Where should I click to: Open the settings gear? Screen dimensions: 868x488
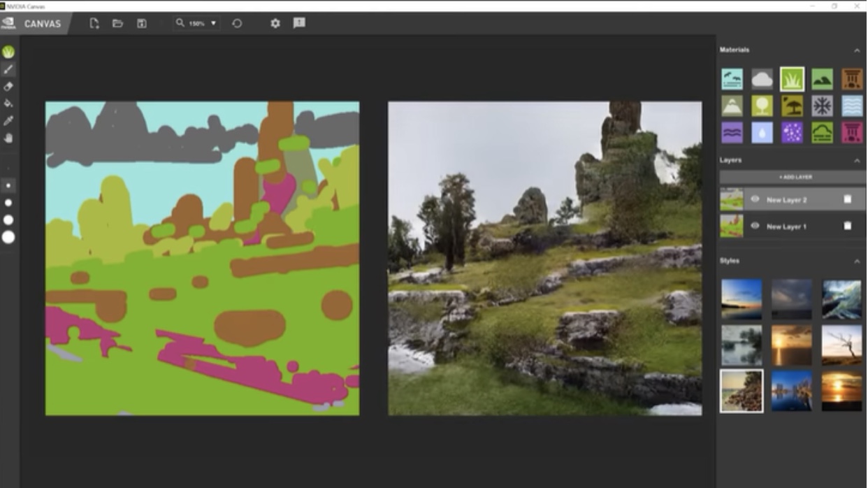[x=275, y=23]
